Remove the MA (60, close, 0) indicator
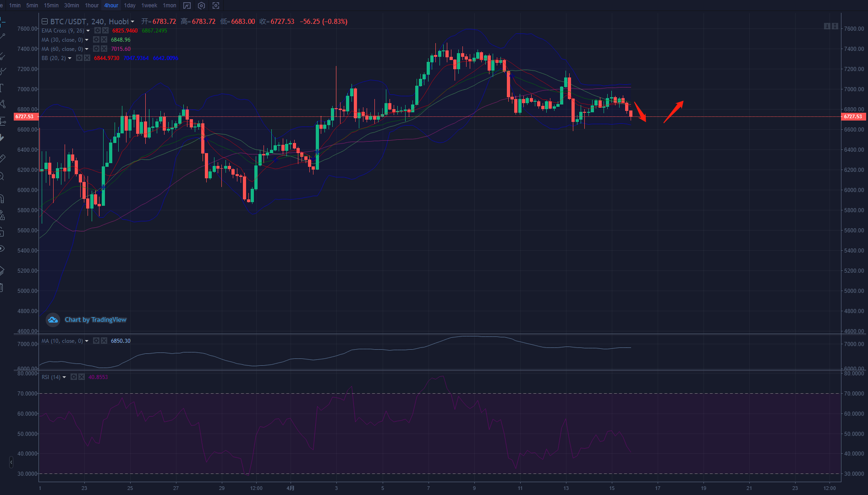The image size is (868, 495). (104, 49)
